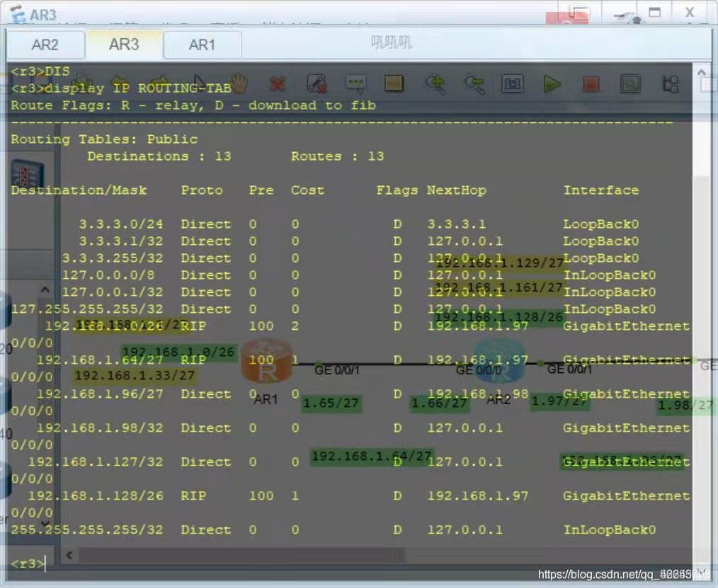This screenshot has height=588, width=718.
Task: Switch to the AR1 tab
Action: click(x=202, y=45)
